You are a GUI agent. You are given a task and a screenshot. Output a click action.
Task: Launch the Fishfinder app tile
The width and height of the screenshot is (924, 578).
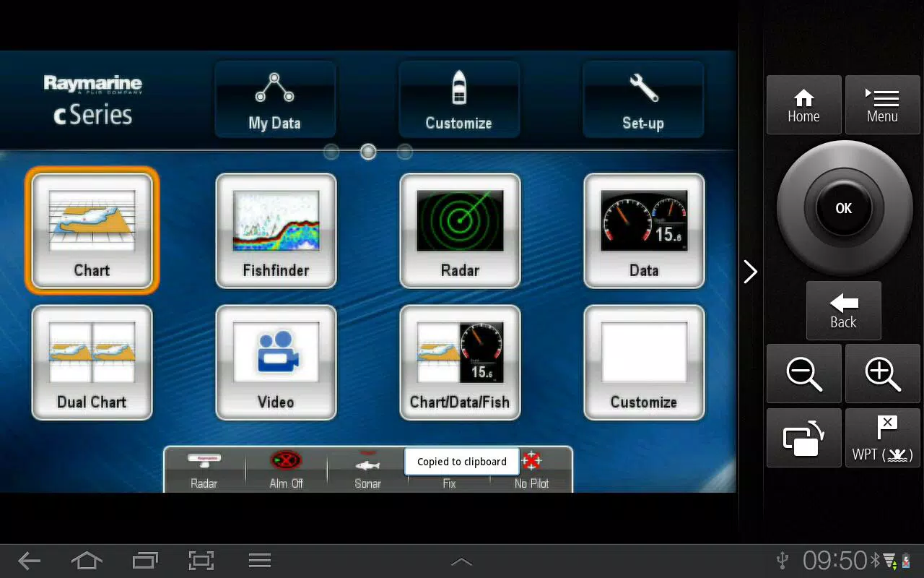click(x=276, y=230)
